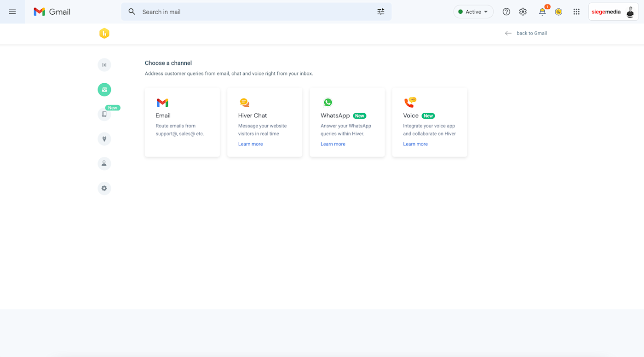Viewport: 644px width, 357px height.
Task: Click the 'Choose a channel' heading
Action: point(168,63)
